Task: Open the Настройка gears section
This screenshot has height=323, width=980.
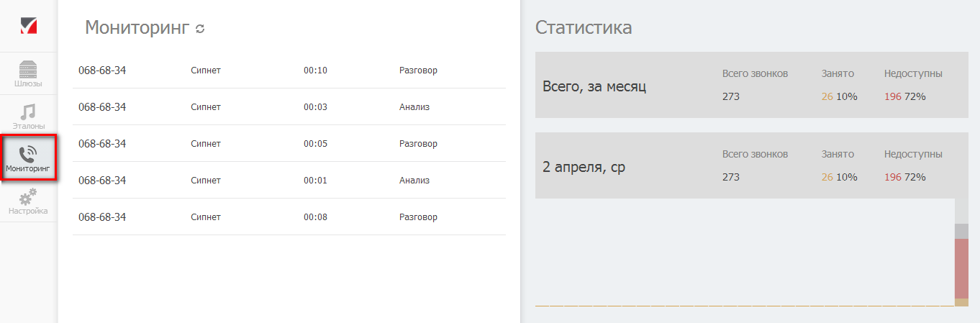Action: pyautogui.click(x=28, y=201)
